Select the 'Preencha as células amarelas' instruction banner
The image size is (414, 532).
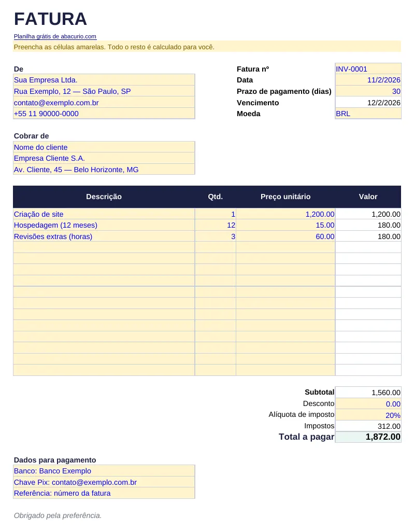click(207, 47)
